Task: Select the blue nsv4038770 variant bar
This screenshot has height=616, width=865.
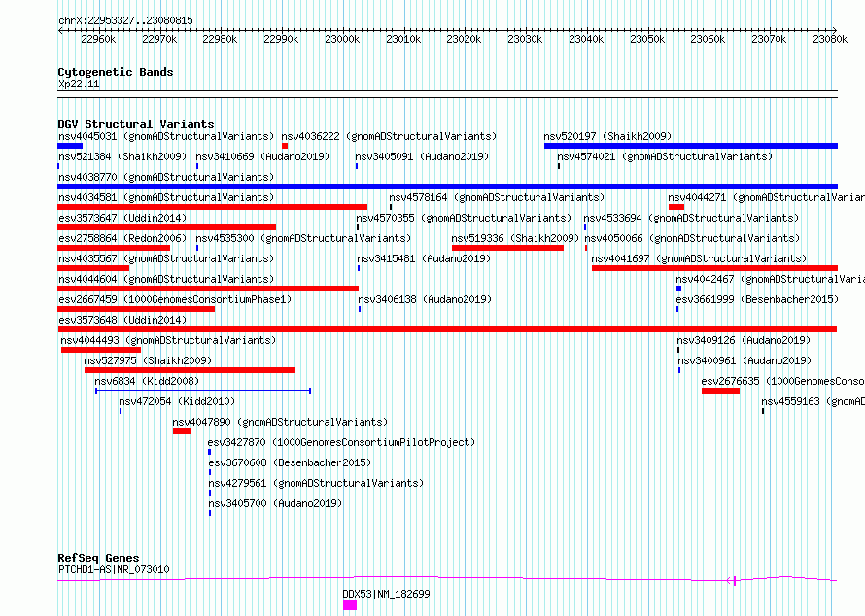Action: click(x=447, y=187)
